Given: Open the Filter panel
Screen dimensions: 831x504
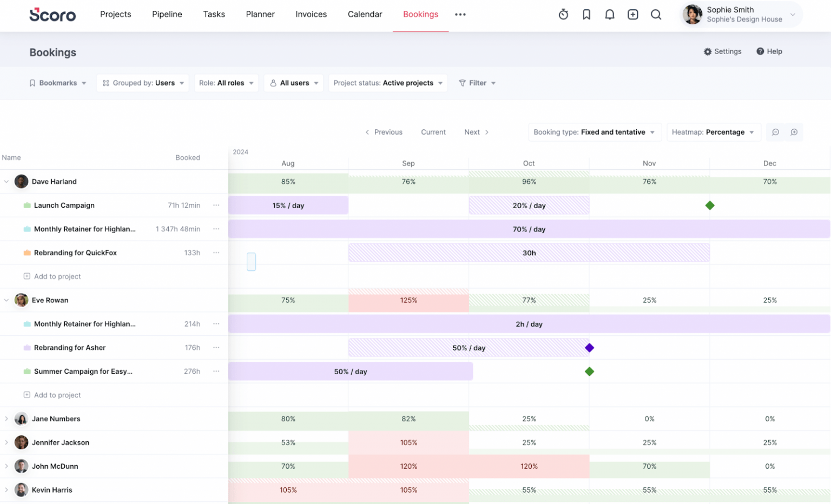Looking at the screenshot, I should 477,83.
